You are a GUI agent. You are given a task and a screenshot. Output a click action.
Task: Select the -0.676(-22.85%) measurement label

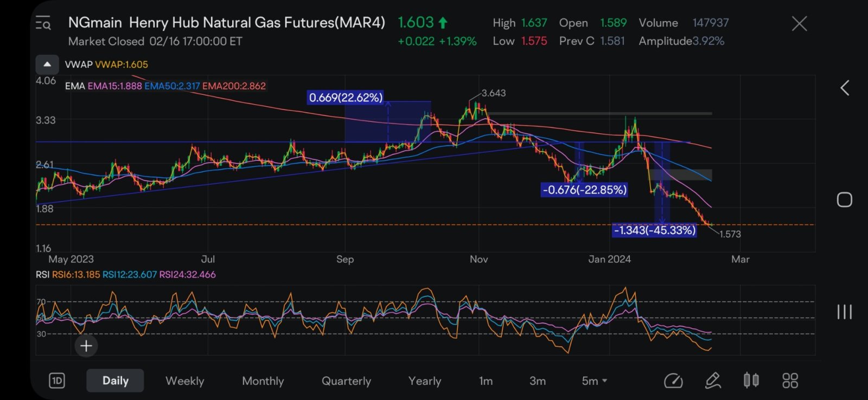584,190
